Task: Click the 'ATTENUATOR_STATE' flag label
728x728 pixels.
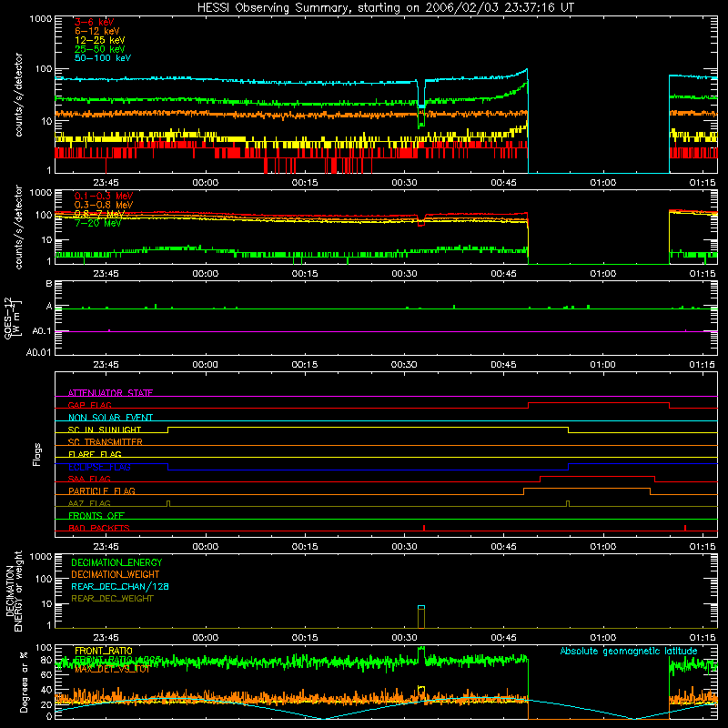Action: point(110,393)
